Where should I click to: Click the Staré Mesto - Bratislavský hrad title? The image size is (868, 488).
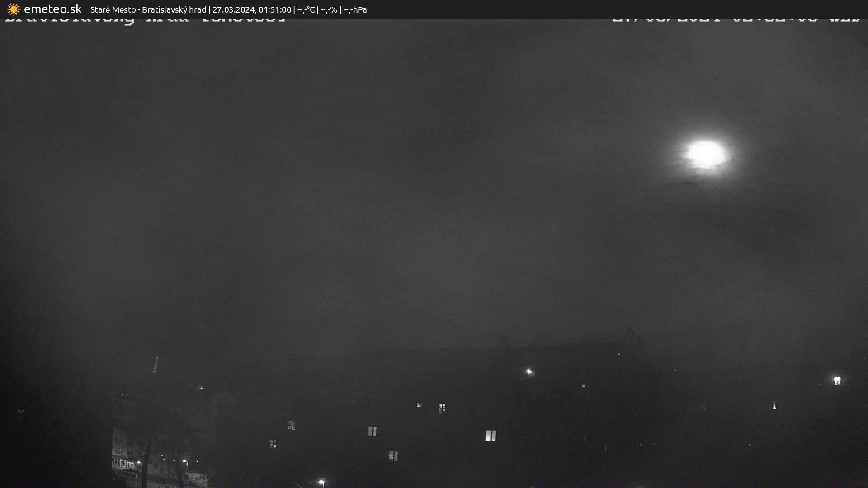tap(148, 9)
